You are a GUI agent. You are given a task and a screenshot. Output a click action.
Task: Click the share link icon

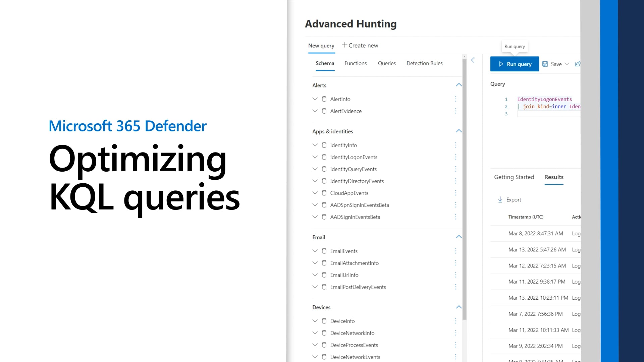(x=577, y=64)
